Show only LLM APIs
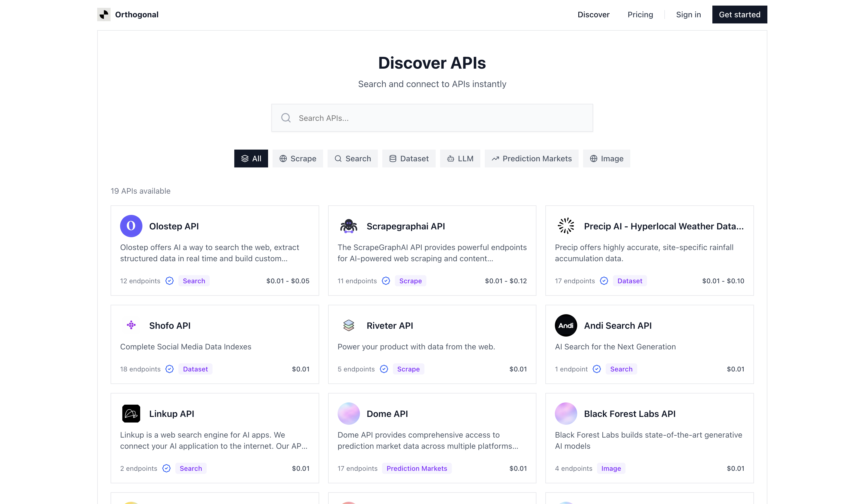 (460, 159)
